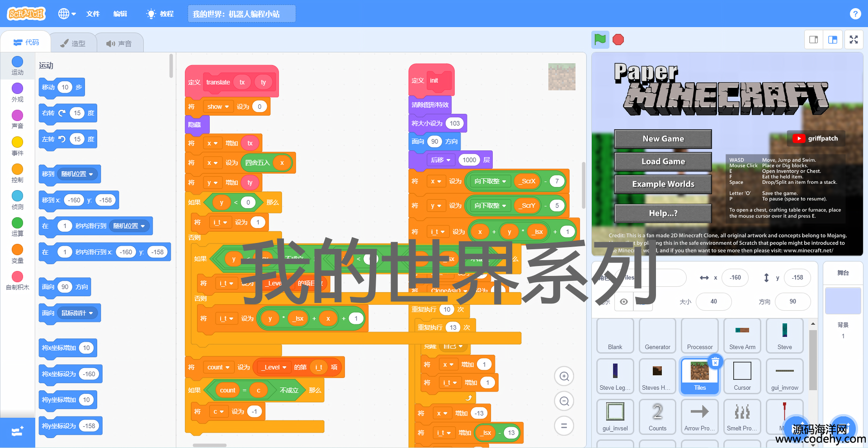This screenshot has height=448, width=868.
Task: Enter full screen stage mode
Action: point(854,40)
